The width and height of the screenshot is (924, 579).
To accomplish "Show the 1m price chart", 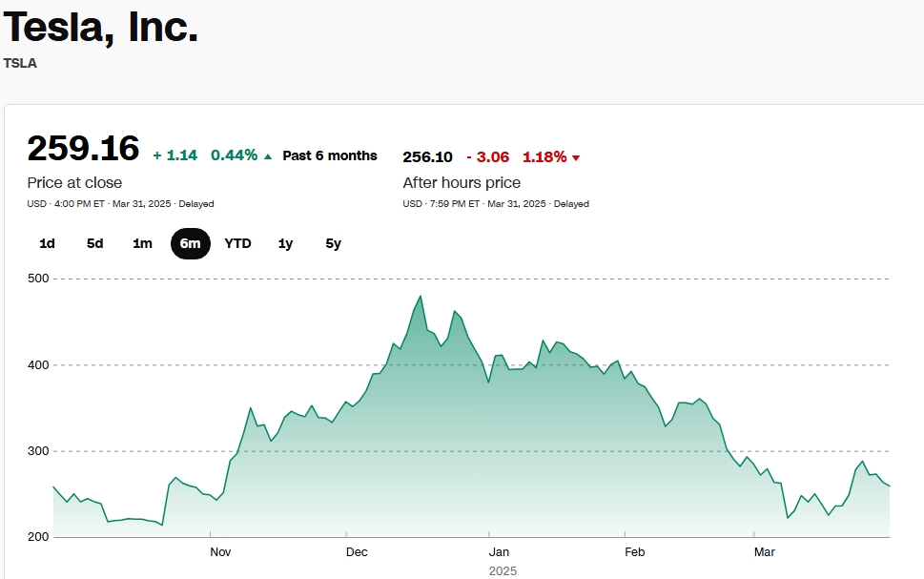I will coord(142,243).
